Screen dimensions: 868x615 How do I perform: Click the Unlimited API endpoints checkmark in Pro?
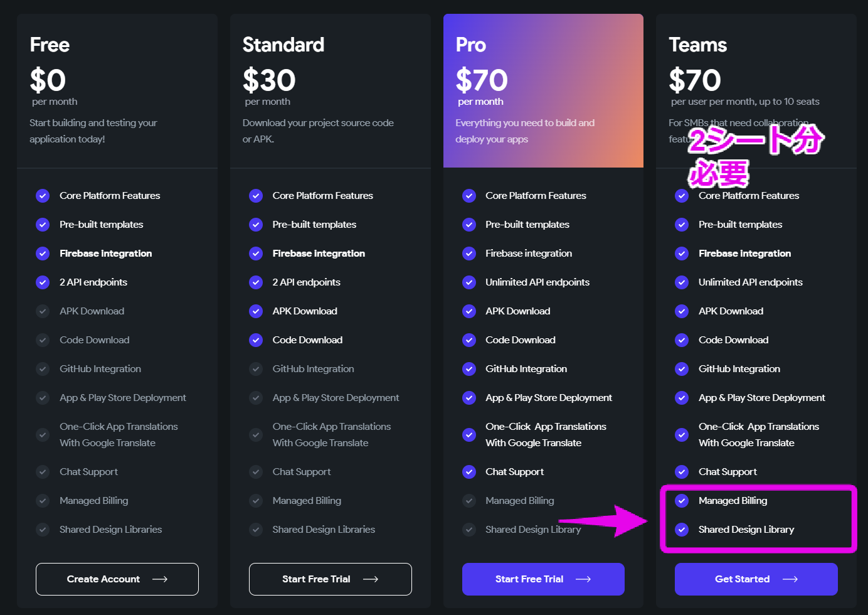point(469,282)
